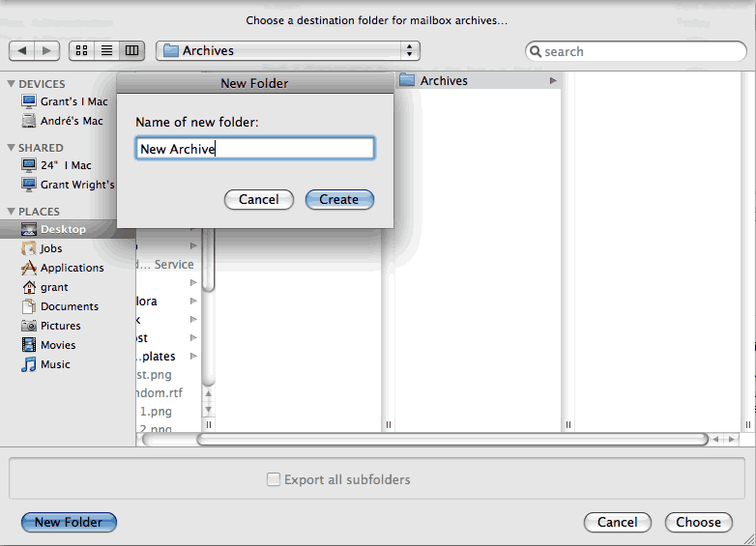Screen dimensions: 756x546
Task: Select the Archives folder in column
Action: coord(478,80)
